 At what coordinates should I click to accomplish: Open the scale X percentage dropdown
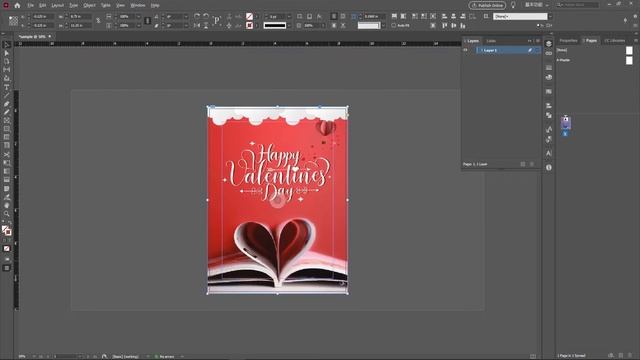[x=138, y=16]
